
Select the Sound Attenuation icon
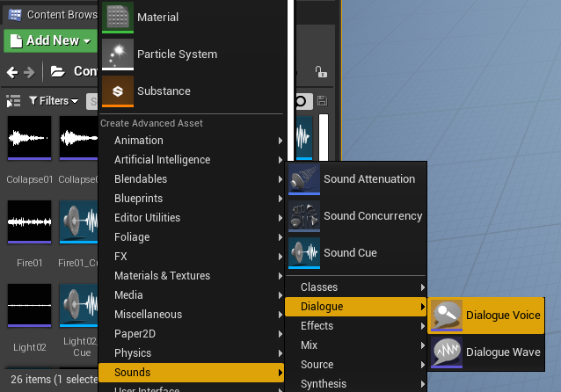point(304,178)
